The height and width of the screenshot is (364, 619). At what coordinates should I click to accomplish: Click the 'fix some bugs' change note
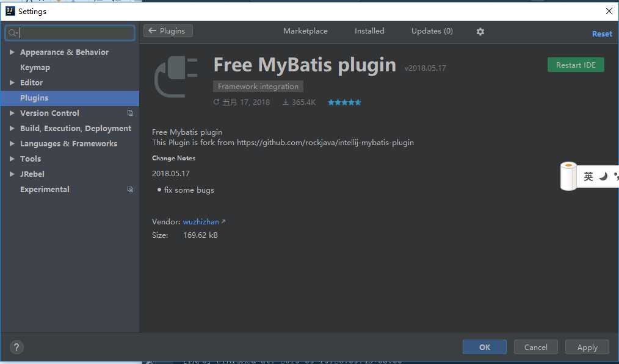point(189,190)
